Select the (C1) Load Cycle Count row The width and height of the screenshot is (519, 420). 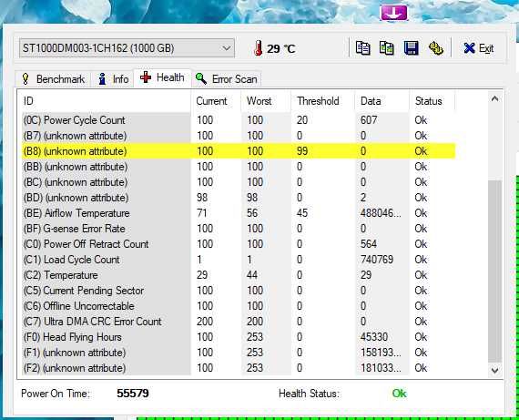239,260
